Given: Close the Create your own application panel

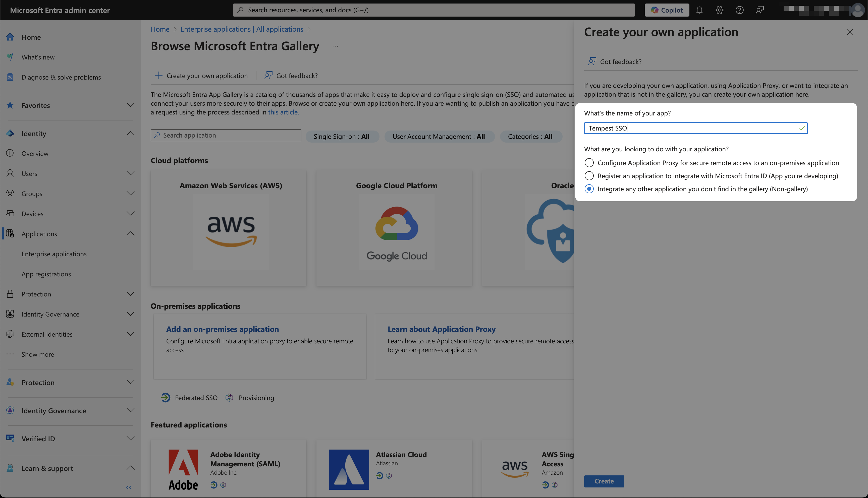Looking at the screenshot, I should [849, 32].
